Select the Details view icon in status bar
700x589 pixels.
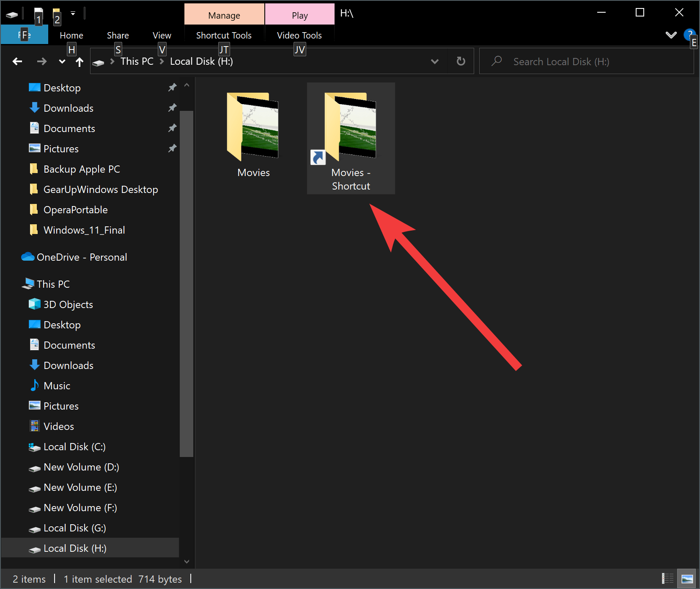667,578
